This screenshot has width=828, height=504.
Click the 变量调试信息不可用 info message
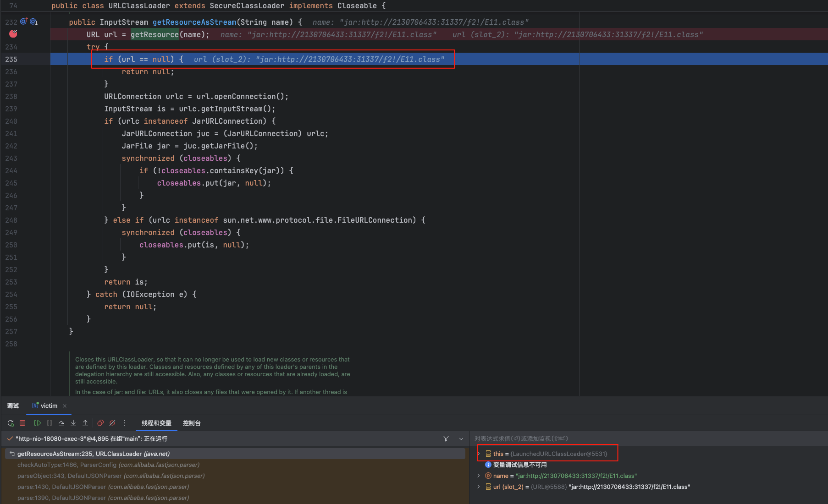pos(520,465)
